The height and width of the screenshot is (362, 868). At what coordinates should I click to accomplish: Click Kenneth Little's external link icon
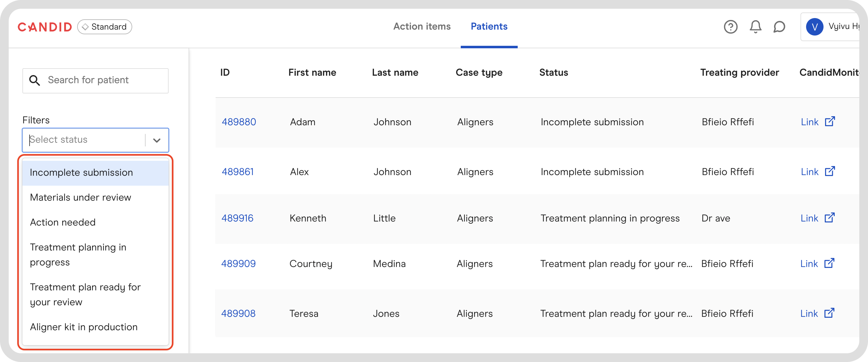pos(829,218)
